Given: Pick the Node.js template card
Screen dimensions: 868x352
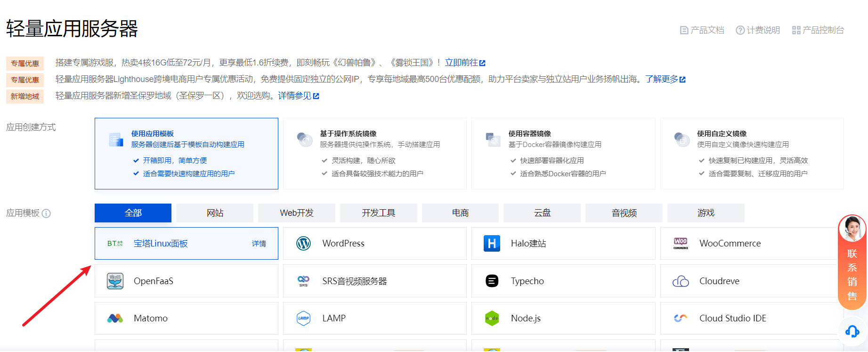Looking at the screenshot, I should coord(563,319).
